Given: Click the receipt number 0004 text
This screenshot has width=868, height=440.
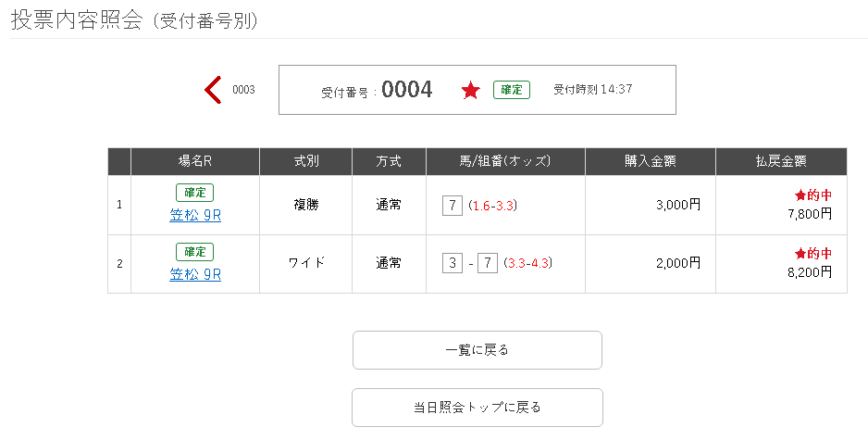Looking at the screenshot, I should [x=406, y=90].
